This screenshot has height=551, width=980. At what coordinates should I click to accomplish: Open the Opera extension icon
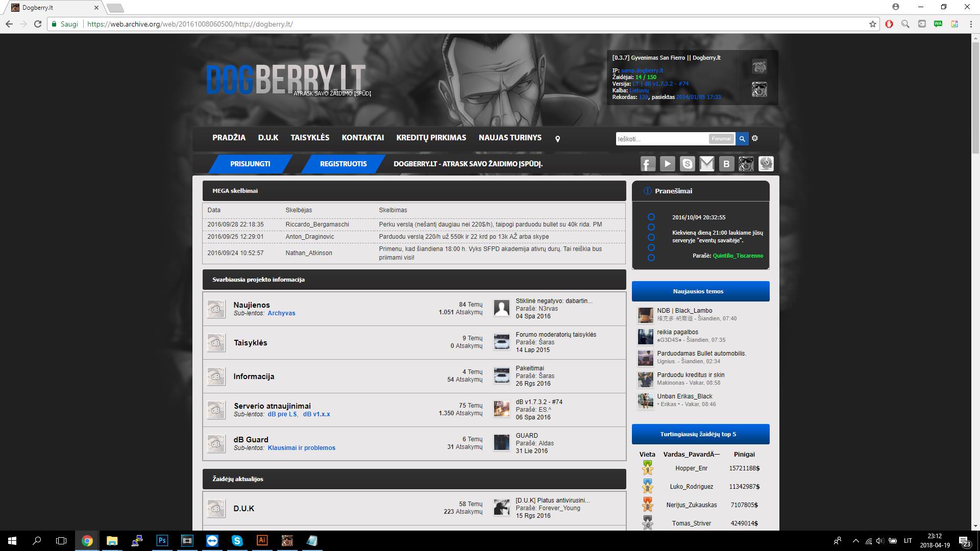tap(889, 24)
